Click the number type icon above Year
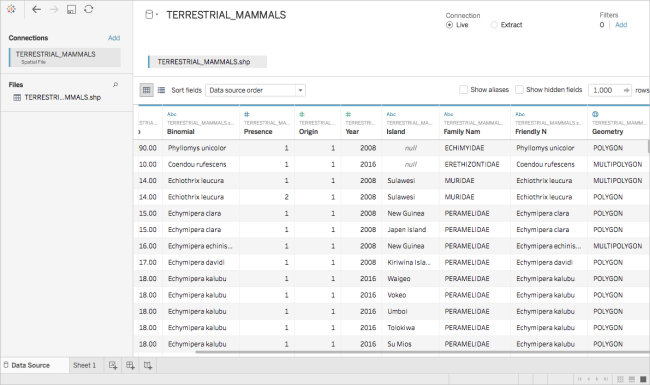Viewport: 650px width, 385px height. [x=348, y=114]
